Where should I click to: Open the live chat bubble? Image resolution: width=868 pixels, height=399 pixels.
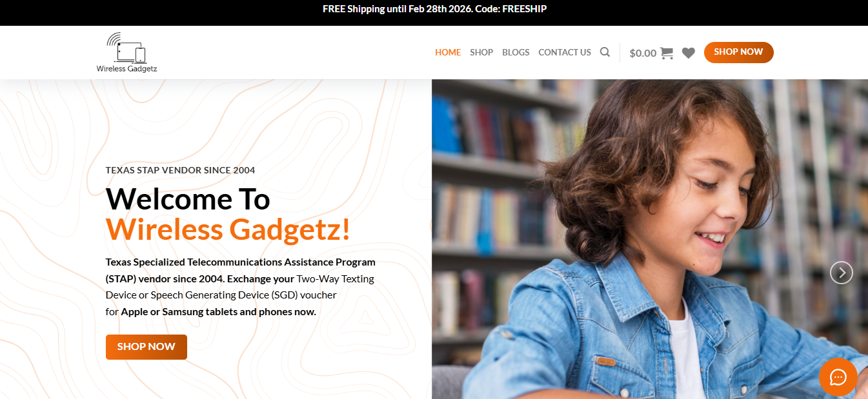pyautogui.click(x=838, y=377)
